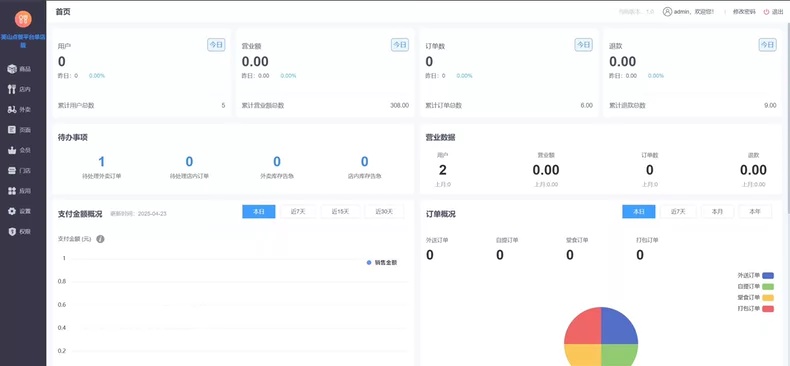Open 设置 gear in the sidebar

tap(20, 211)
